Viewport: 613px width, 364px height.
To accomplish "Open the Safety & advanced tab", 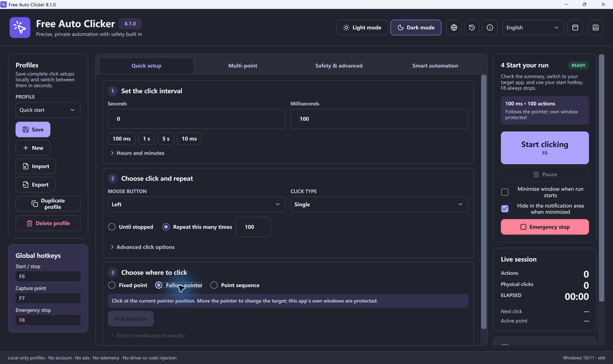I will coord(339,65).
